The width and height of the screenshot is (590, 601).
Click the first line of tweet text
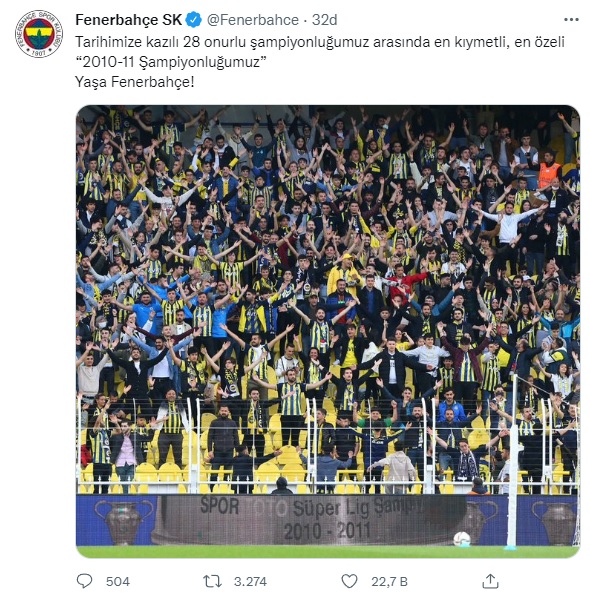tap(320, 42)
